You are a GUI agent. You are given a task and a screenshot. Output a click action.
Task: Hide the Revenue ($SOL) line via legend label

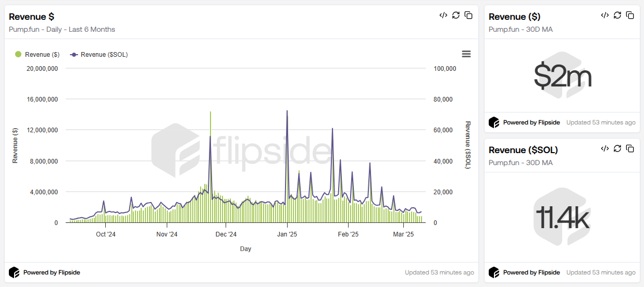click(104, 55)
